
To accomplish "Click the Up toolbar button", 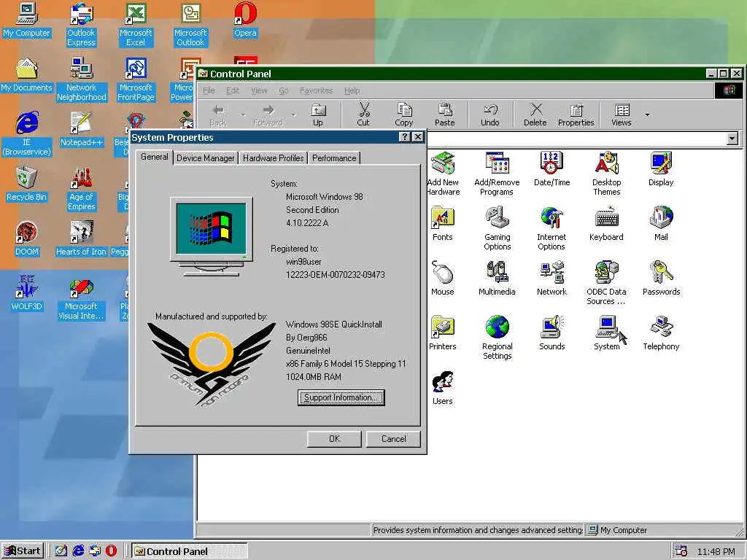I will coord(318,114).
